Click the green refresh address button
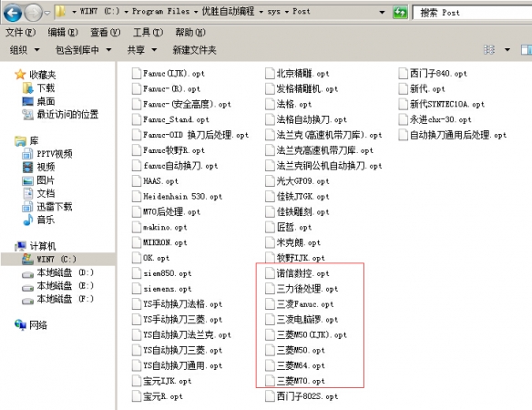This screenshot has width=532, height=410. click(x=400, y=13)
